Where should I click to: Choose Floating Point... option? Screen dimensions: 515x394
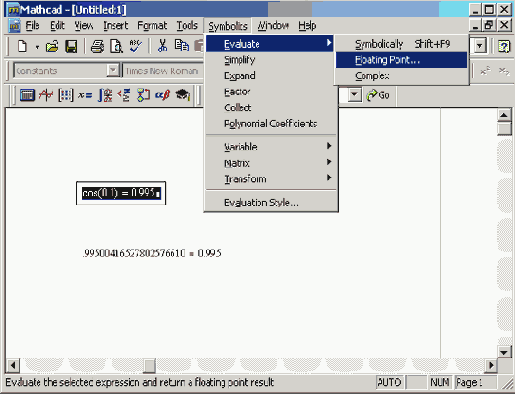(x=402, y=60)
